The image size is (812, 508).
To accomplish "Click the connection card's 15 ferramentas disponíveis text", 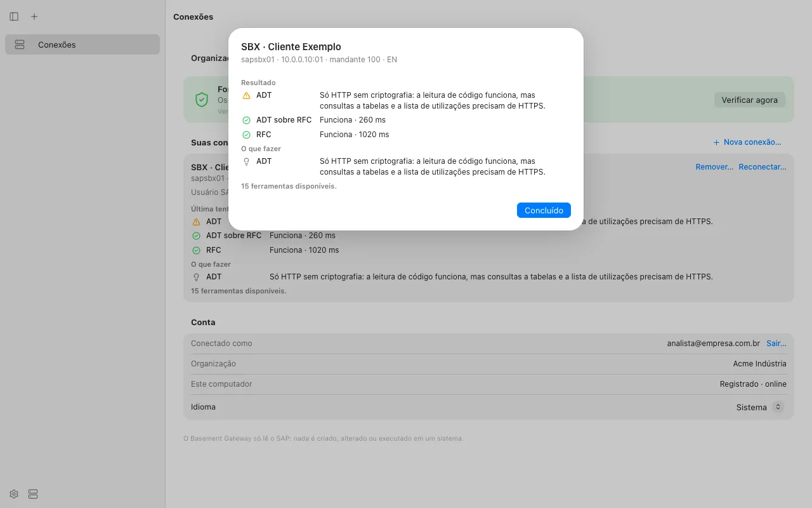I will pyautogui.click(x=239, y=291).
